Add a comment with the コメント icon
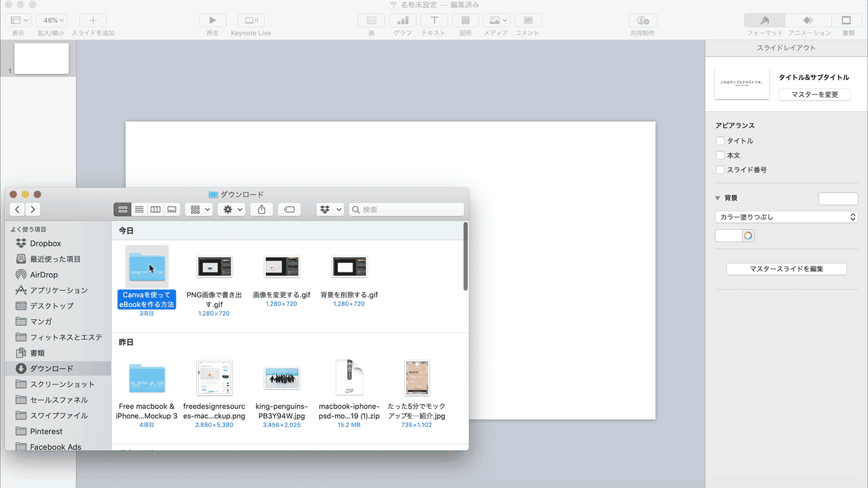 pyautogui.click(x=528, y=20)
